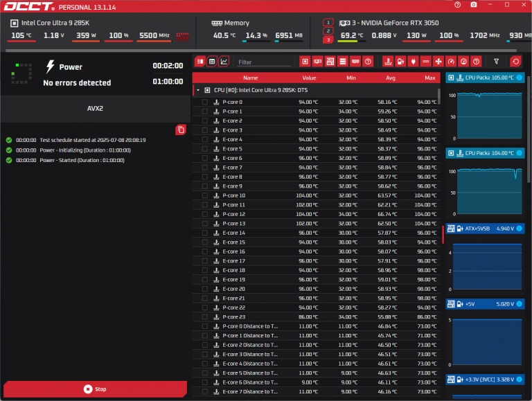Open info for +5V graph
Image resolution: width=532 pixels, height=401 pixels.
pyautogui.click(x=519, y=304)
